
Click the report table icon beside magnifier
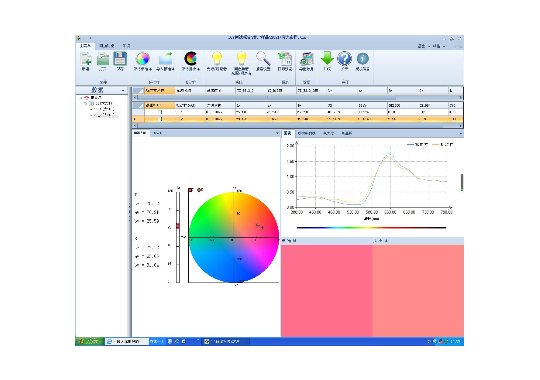pos(285,59)
